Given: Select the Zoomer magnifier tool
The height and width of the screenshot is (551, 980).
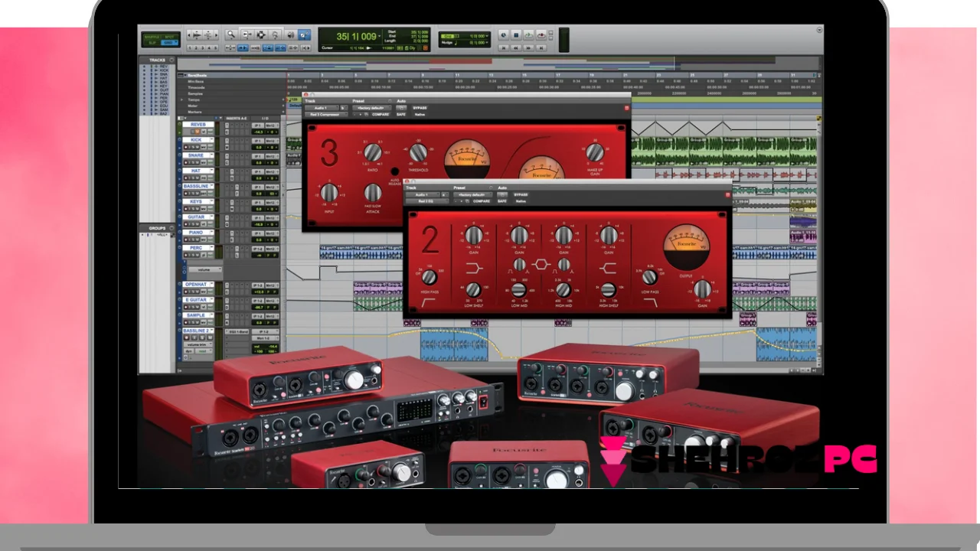Looking at the screenshot, I should 231,34.
